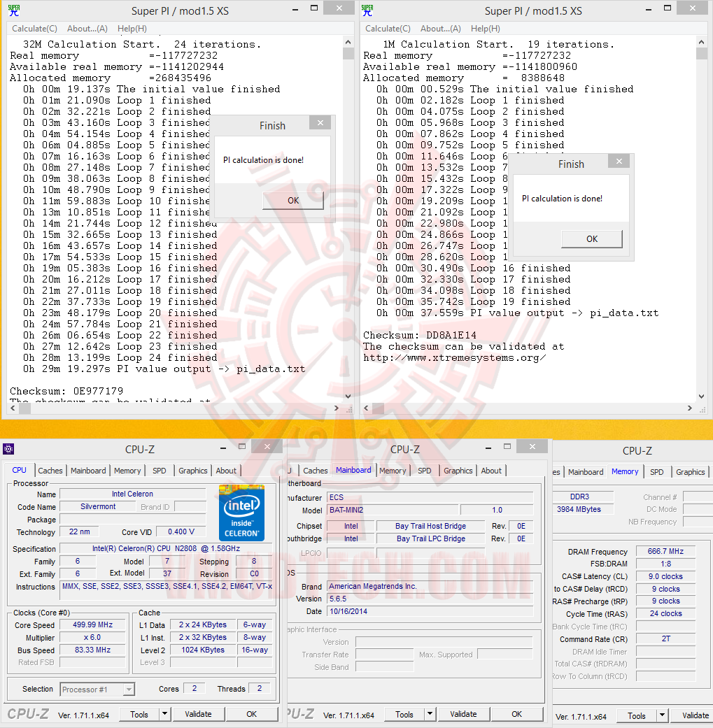Click the Super PI icon in right window title bar
Viewport: 713px width, 728px height.
367,10
